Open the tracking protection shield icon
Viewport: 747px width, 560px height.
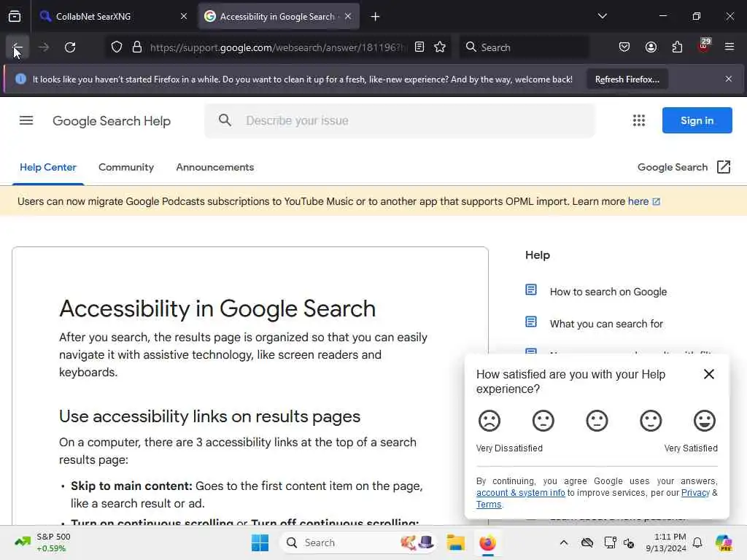117,47
